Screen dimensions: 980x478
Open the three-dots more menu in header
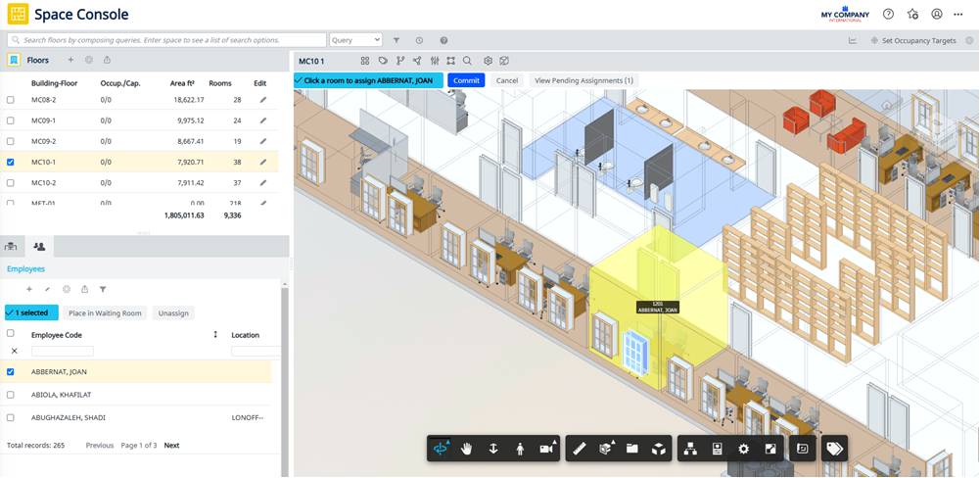(x=958, y=14)
